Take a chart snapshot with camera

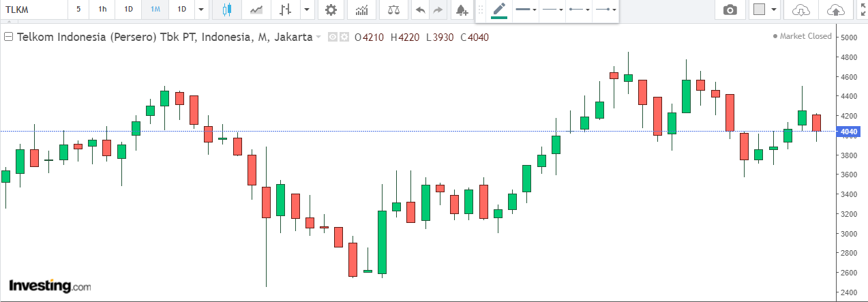click(x=730, y=10)
